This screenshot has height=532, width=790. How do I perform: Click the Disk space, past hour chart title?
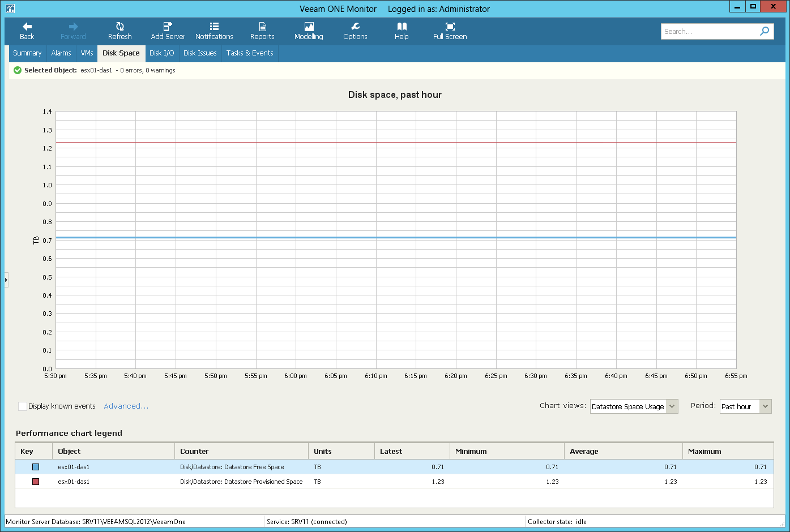395,95
